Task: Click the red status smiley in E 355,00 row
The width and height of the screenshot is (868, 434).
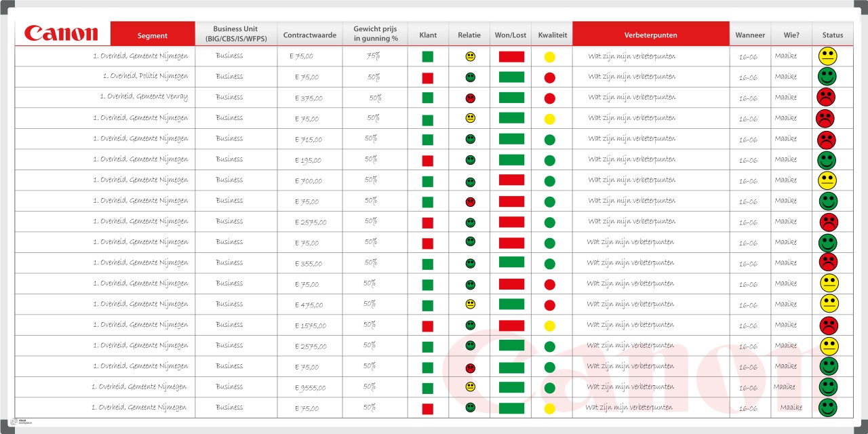Action: [828, 262]
